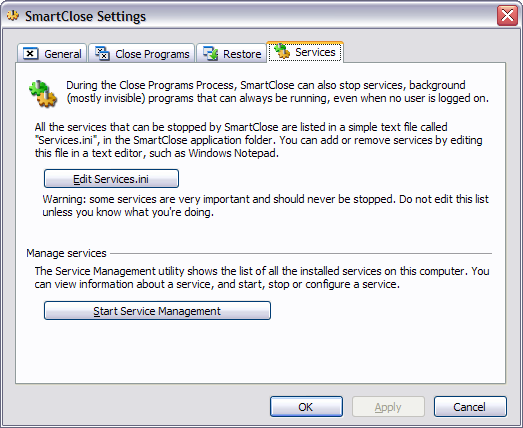Select the Restore tab label
The height and width of the screenshot is (428, 523).
pyautogui.click(x=242, y=54)
